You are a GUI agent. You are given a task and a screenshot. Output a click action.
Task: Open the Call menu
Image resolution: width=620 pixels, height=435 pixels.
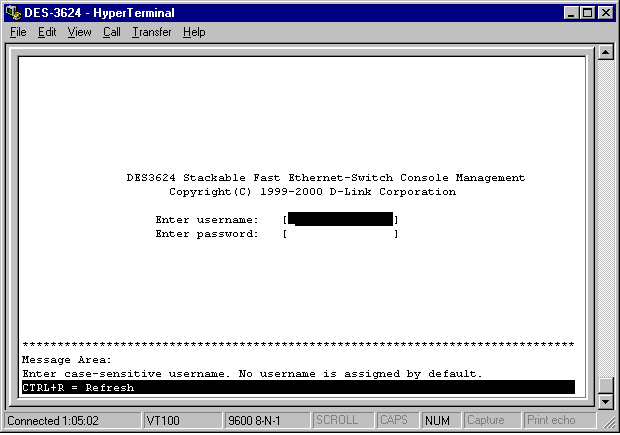coord(111,32)
